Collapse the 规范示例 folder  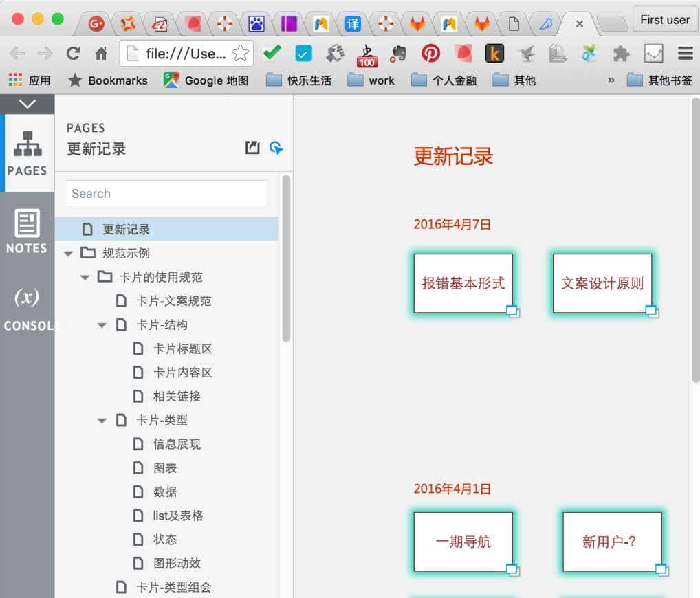point(67,252)
